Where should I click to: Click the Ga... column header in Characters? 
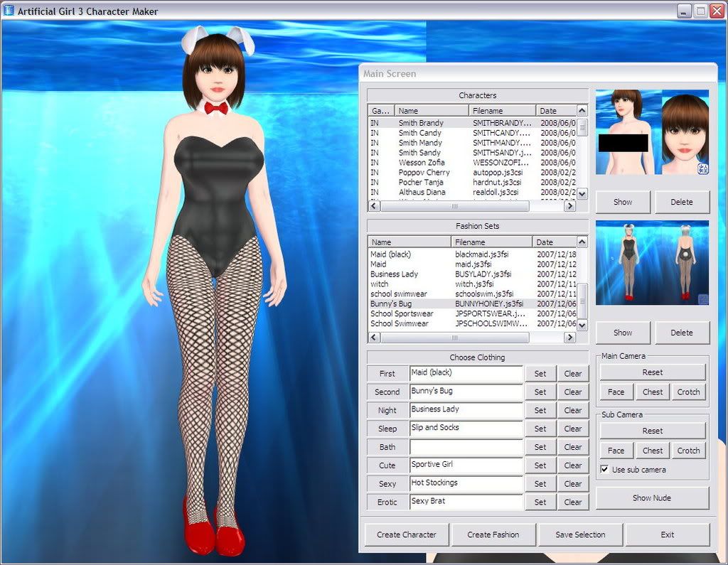pos(381,110)
